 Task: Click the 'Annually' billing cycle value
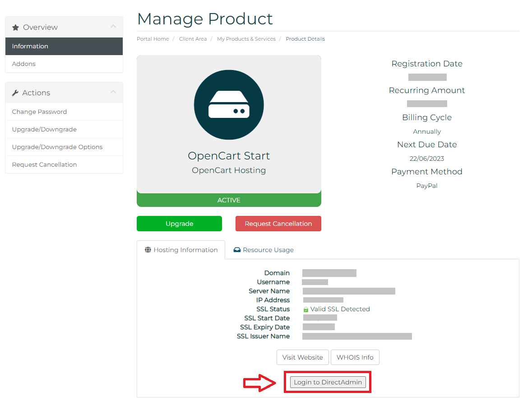coord(427,131)
